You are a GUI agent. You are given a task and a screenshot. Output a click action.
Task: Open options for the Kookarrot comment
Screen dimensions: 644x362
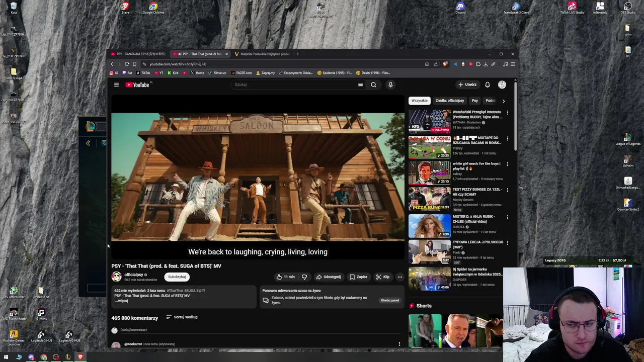399,344
